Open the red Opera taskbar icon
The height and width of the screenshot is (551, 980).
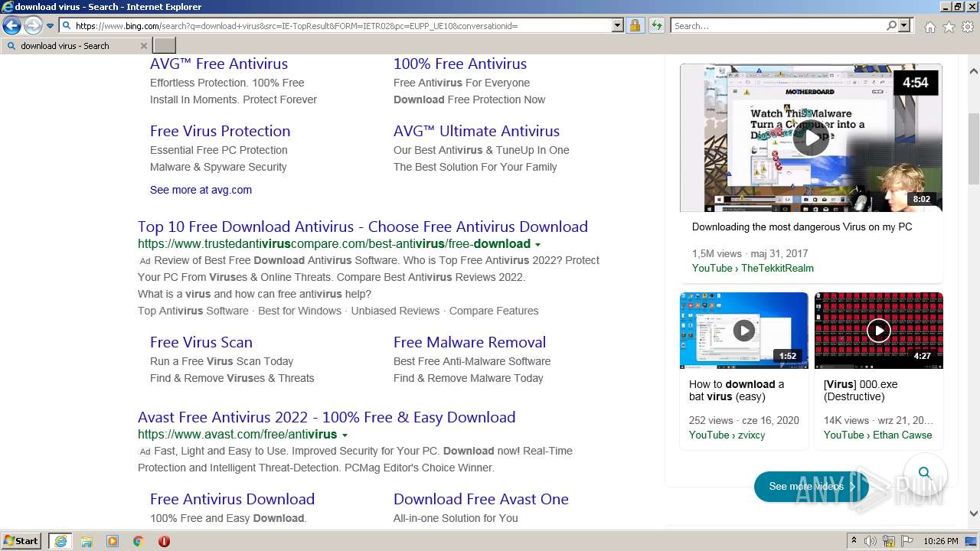tap(164, 541)
